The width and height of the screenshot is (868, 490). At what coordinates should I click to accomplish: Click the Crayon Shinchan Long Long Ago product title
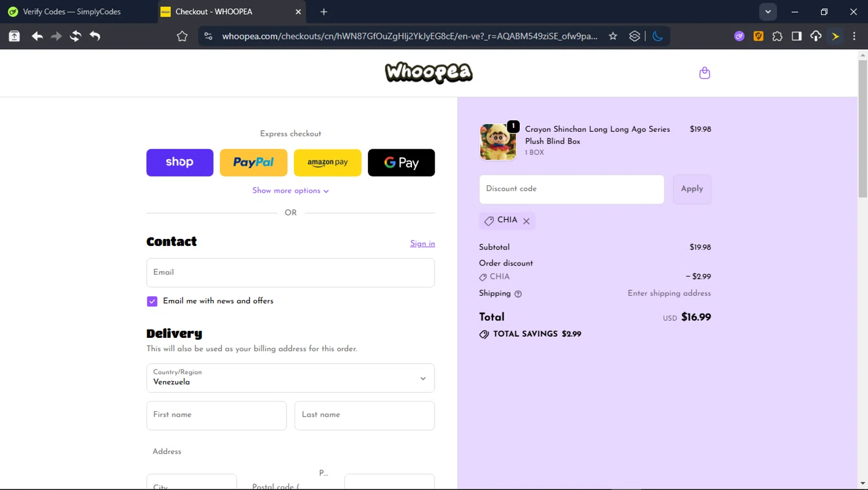[597, 135]
